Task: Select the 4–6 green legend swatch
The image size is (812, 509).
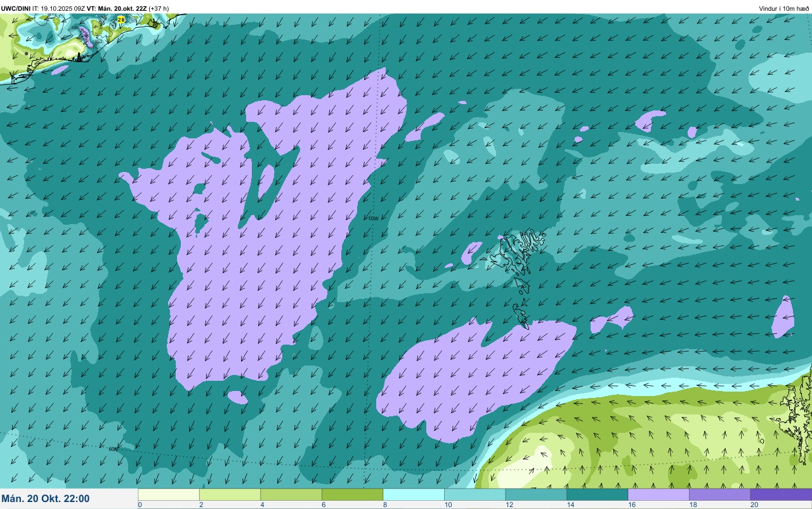Action: click(291, 494)
